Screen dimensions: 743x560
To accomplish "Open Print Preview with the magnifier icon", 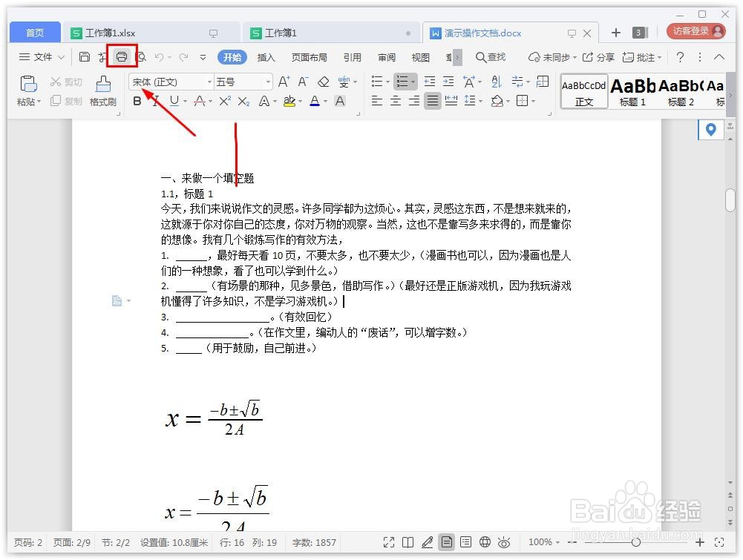I will [141, 56].
